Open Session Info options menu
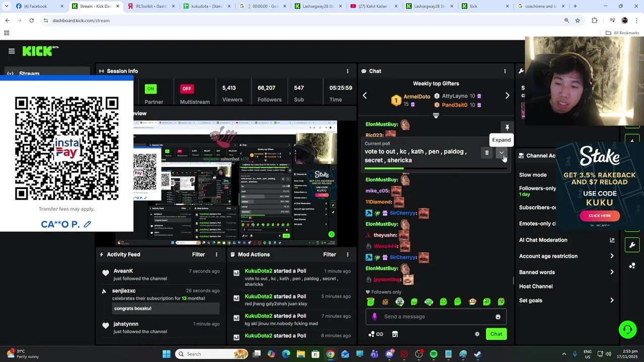This screenshot has height=362, width=644. tap(347, 71)
